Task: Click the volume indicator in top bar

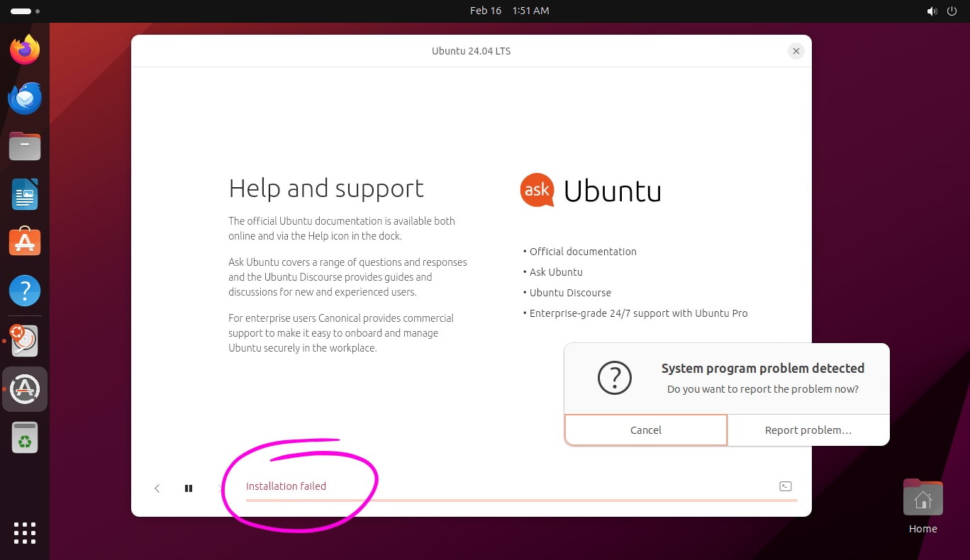Action: [x=932, y=11]
